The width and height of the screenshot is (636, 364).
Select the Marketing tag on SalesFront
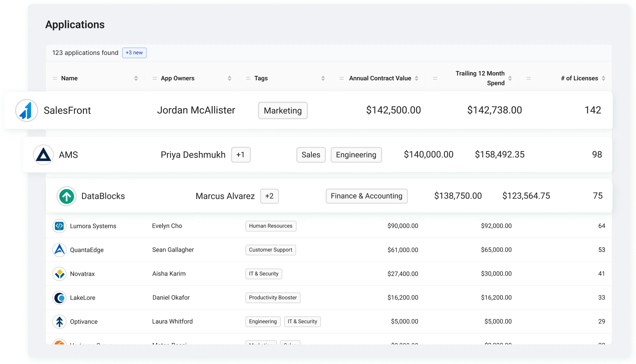(x=283, y=111)
